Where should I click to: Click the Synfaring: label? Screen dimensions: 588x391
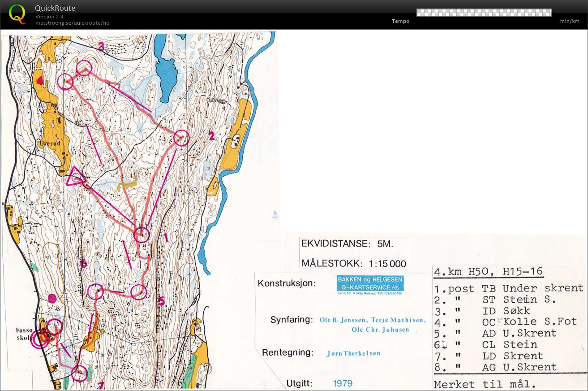(x=292, y=320)
